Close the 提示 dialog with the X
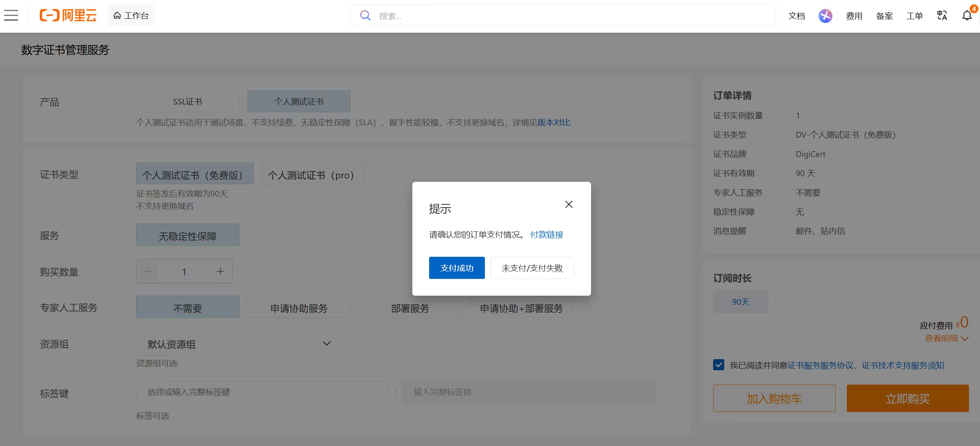 [x=569, y=204]
